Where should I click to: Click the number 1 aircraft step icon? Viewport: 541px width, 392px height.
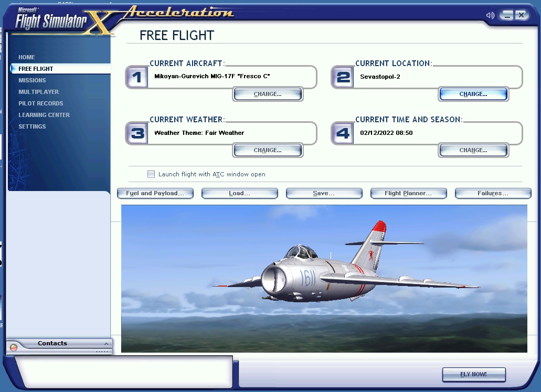tap(136, 77)
